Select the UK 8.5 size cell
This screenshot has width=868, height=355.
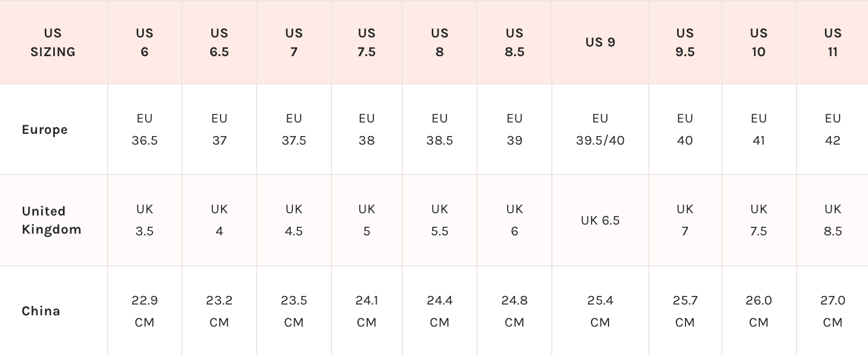[832, 220]
